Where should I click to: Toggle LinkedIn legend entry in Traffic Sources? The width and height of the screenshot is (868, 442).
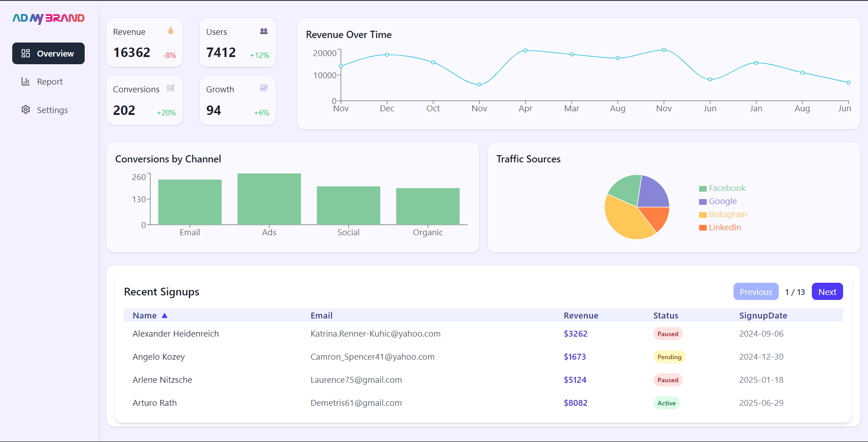point(720,228)
